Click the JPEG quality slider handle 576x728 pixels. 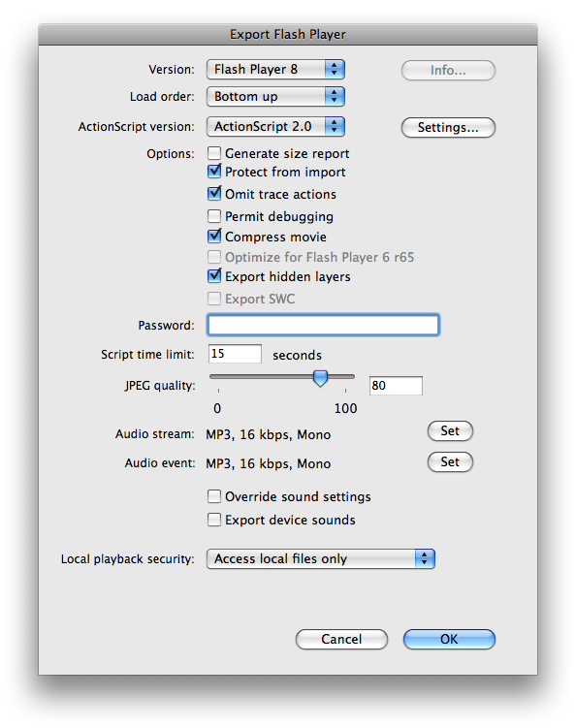(x=320, y=378)
